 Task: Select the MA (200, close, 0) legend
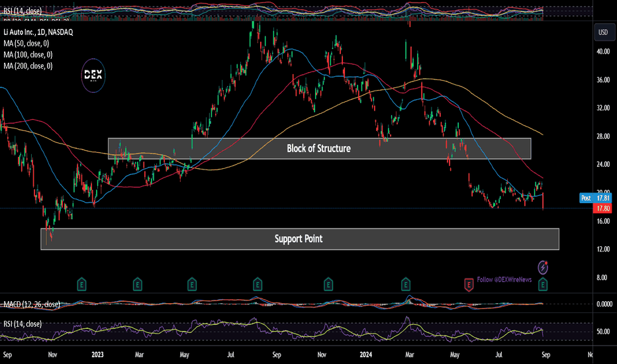pyautogui.click(x=28, y=66)
